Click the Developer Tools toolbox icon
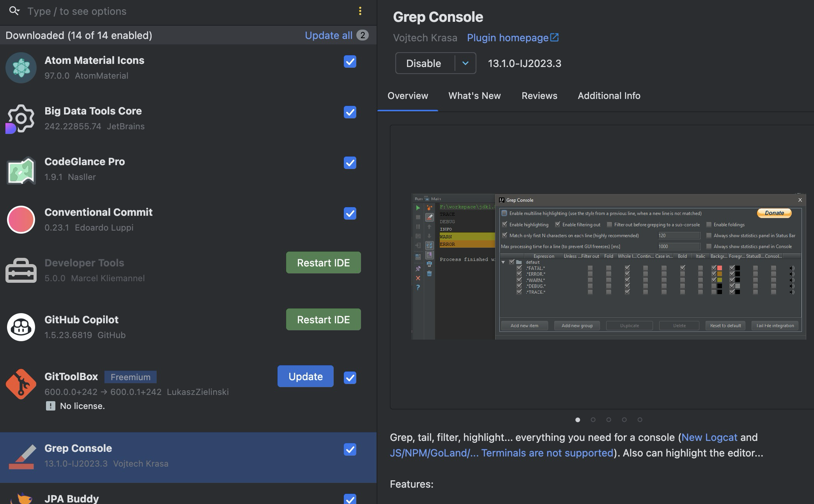This screenshot has height=504, width=814. pyautogui.click(x=21, y=270)
